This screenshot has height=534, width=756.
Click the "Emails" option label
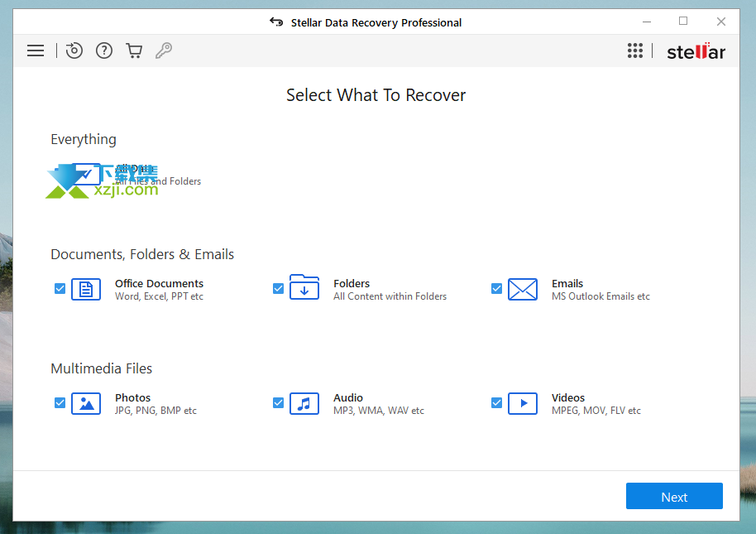(567, 284)
